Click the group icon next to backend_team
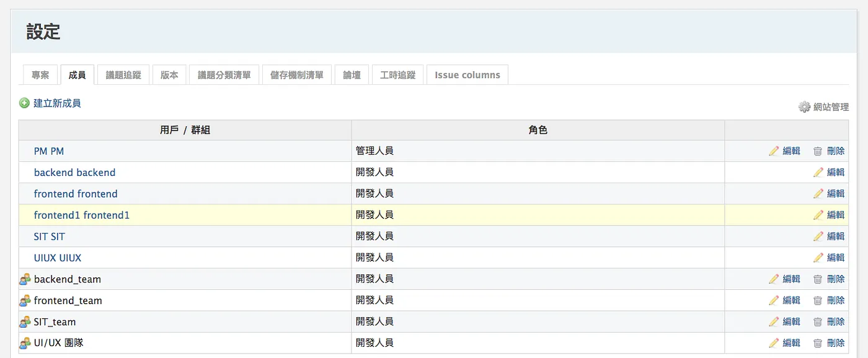868x358 pixels. 25,279
